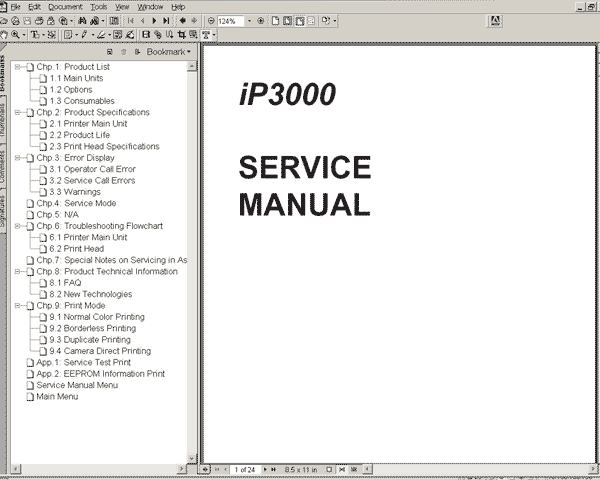Select the Note comment tool

coord(68,35)
